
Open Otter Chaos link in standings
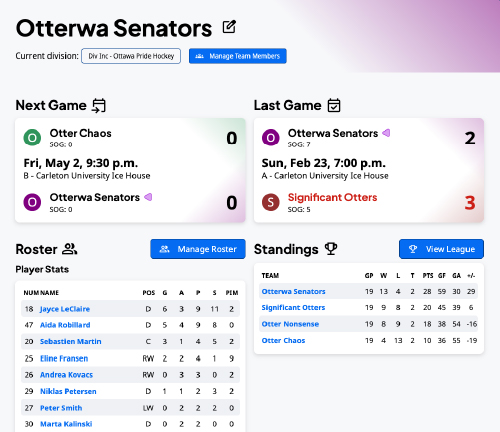[283, 340]
